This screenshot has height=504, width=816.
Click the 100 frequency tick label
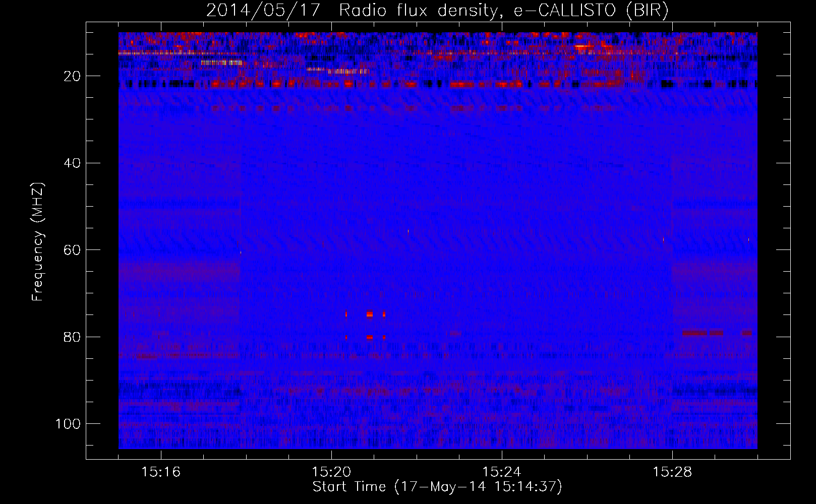coord(68,424)
